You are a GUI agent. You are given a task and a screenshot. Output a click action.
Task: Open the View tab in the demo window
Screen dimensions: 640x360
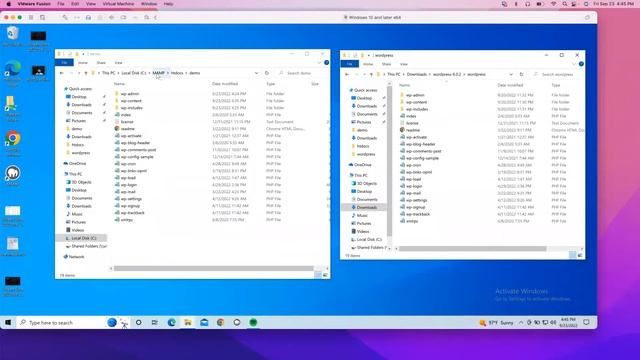point(118,63)
